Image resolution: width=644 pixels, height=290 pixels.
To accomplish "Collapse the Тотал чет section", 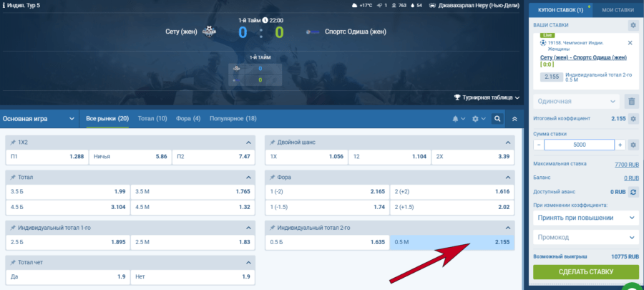I will (248, 263).
